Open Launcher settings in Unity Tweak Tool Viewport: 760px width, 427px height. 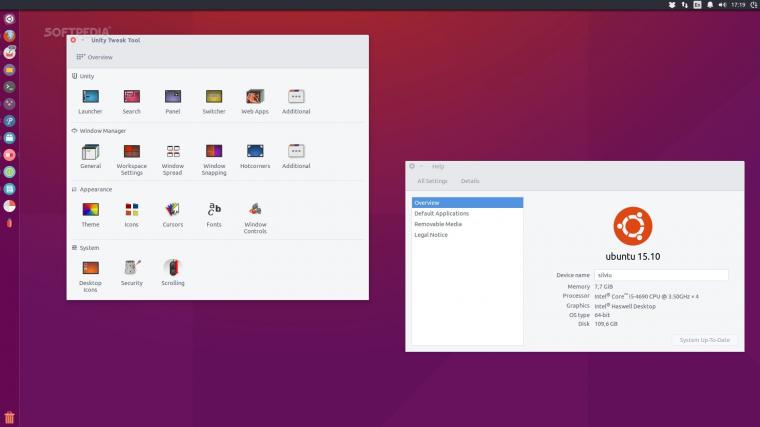point(90,102)
